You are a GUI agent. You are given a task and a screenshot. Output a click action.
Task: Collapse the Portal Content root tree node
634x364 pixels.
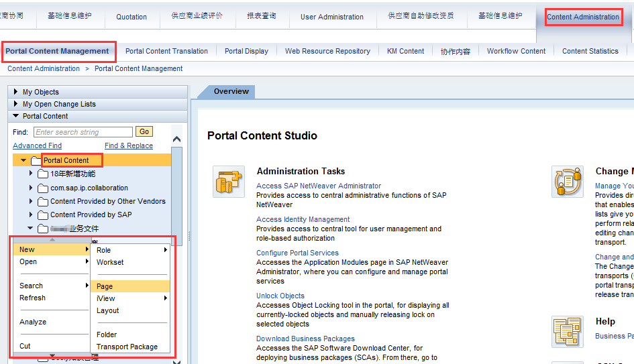point(23,160)
